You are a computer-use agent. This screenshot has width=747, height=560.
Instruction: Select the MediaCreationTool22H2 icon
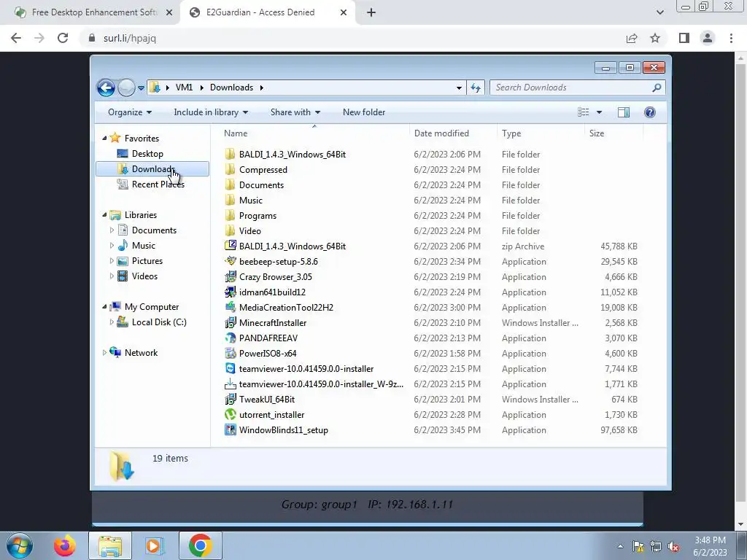pyautogui.click(x=230, y=307)
